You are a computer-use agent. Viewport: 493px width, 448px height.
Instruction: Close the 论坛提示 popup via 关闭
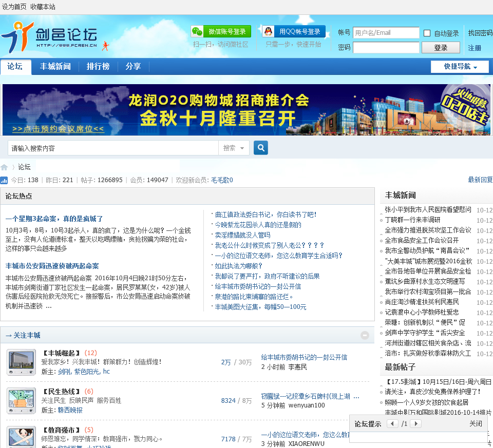(x=476, y=423)
